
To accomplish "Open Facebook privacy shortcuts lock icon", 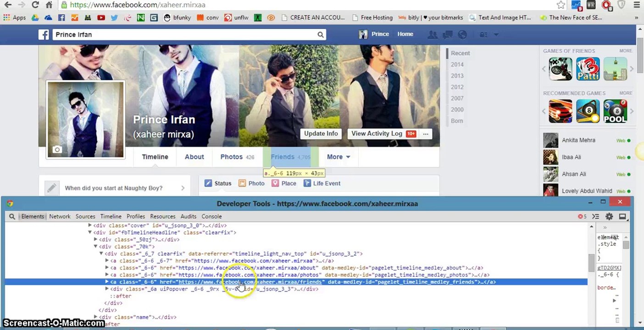I will (x=483, y=34).
